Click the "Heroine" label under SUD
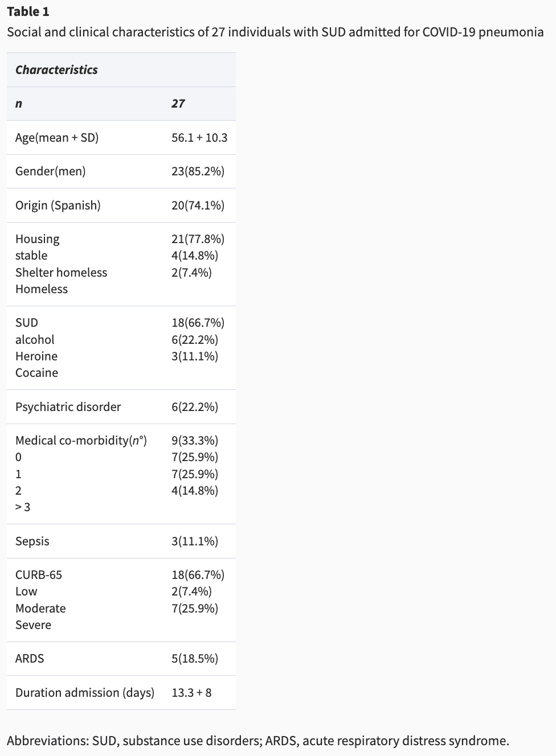 coord(36,356)
